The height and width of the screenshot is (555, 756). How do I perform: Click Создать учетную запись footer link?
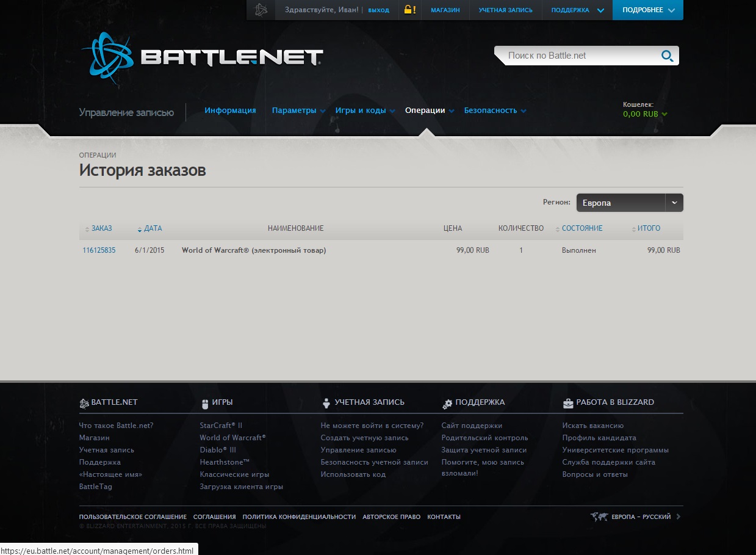click(365, 438)
